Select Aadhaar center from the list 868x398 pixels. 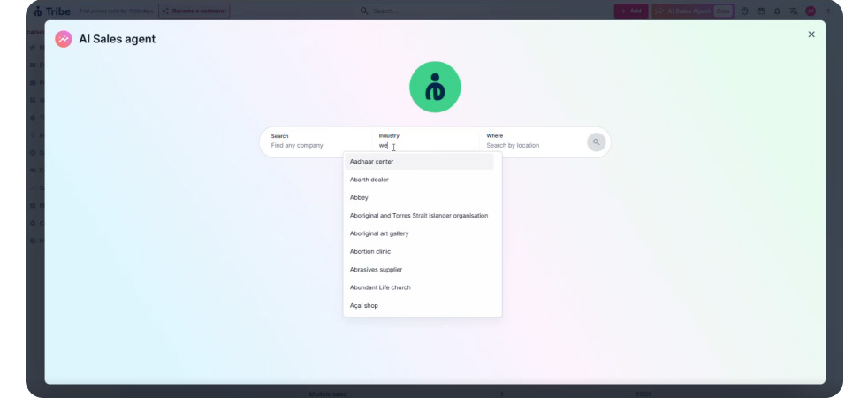click(372, 162)
